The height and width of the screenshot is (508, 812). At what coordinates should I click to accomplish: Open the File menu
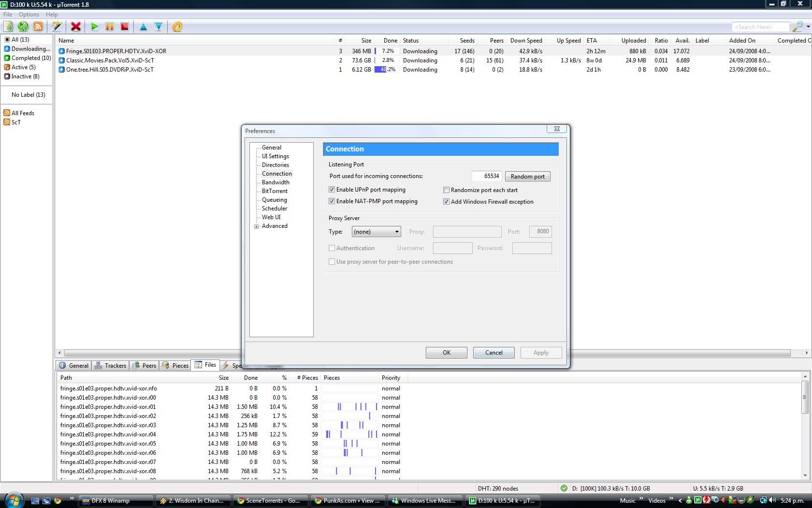(8, 15)
